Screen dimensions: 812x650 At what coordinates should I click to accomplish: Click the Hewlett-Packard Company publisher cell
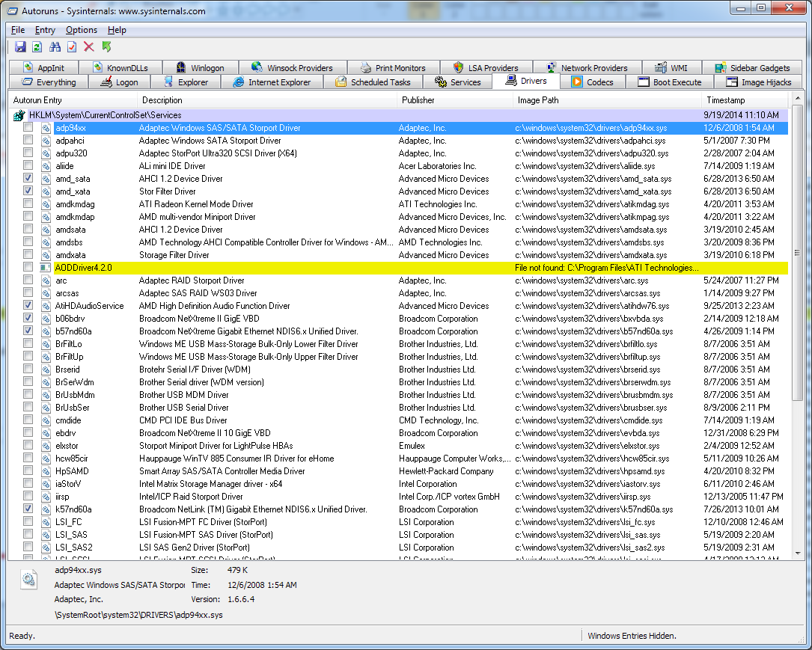click(x=446, y=471)
